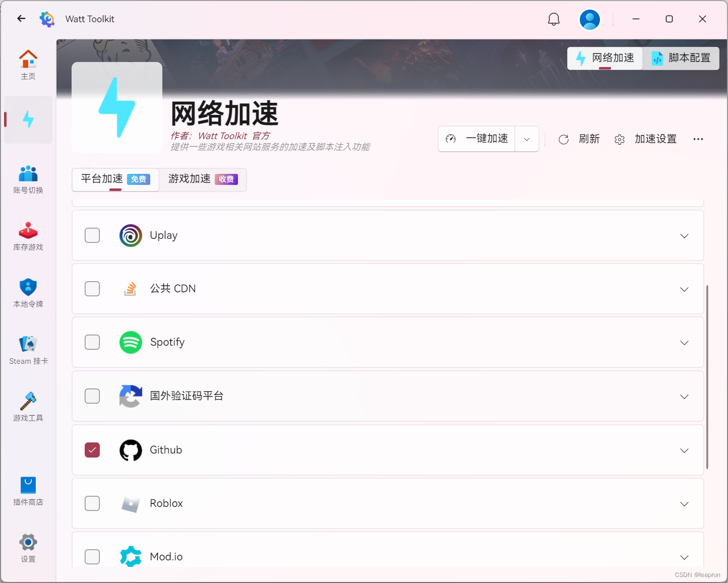Switch to the 游戏加速 tab

pos(203,179)
